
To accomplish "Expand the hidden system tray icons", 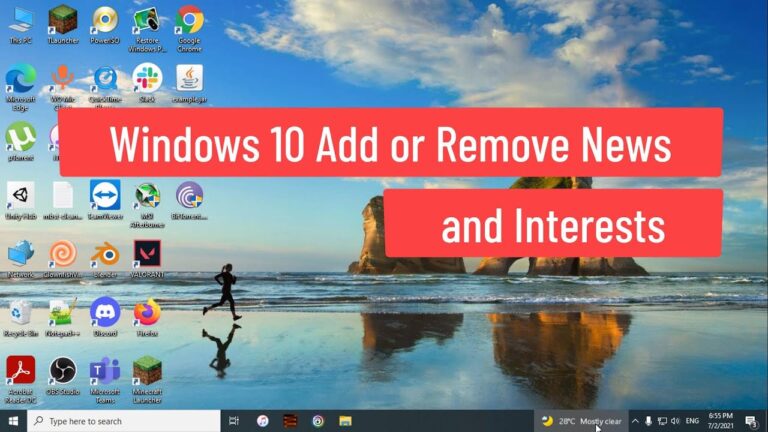I will (635, 421).
